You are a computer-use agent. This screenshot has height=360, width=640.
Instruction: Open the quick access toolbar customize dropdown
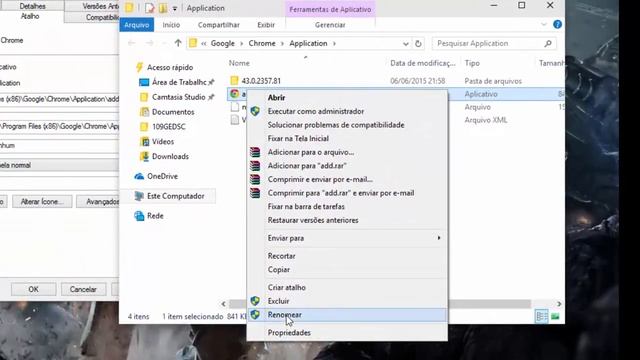point(175,8)
